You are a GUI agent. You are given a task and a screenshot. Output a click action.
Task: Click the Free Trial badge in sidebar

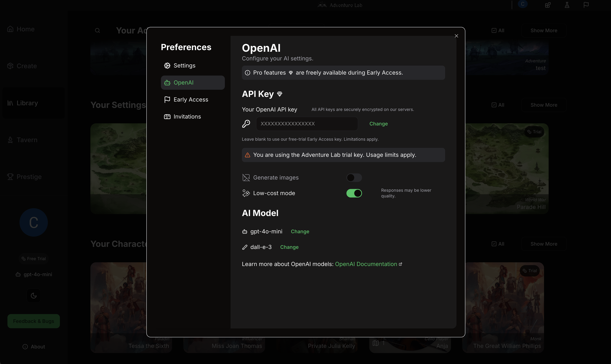(33, 259)
